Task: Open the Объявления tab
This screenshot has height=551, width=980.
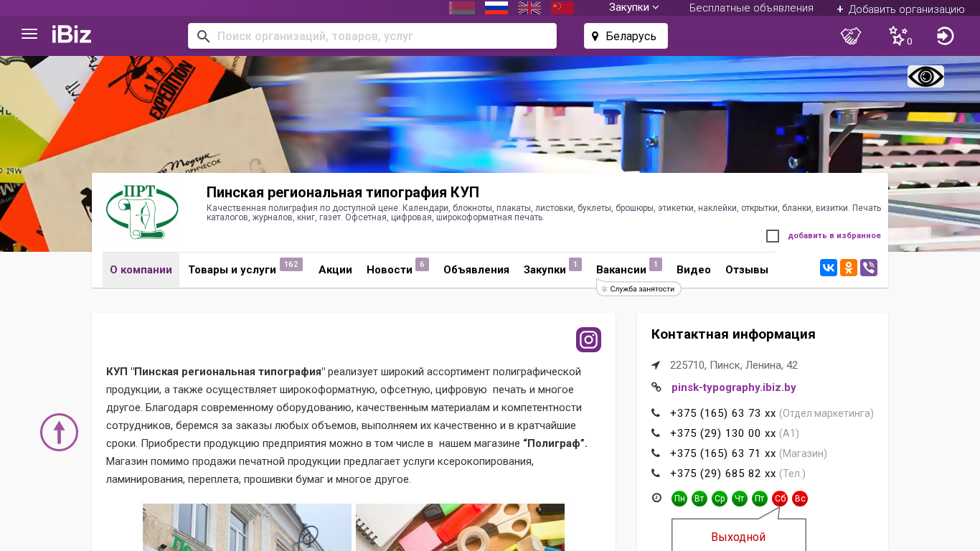Action: (x=476, y=270)
